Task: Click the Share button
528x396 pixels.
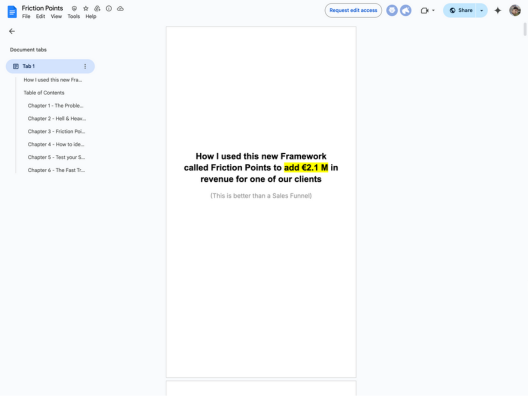Action: [460, 11]
